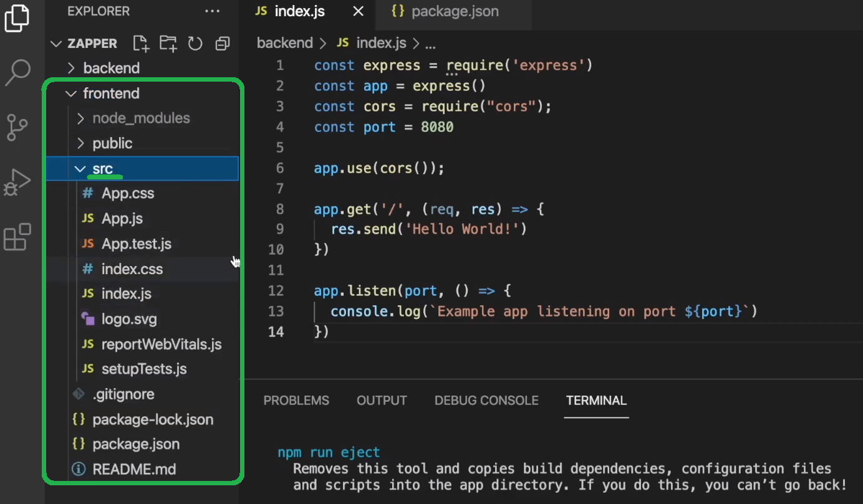
Task: Refresh the ZAPPER explorer tree
Action: 195,44
